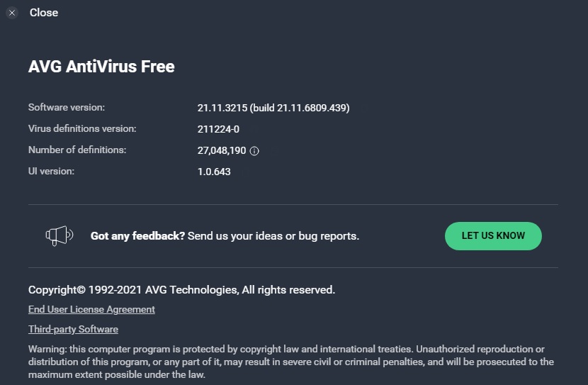Click the virus definitions value 211224-0
This screenshot has width=588, height=385.
click(218, 129)
